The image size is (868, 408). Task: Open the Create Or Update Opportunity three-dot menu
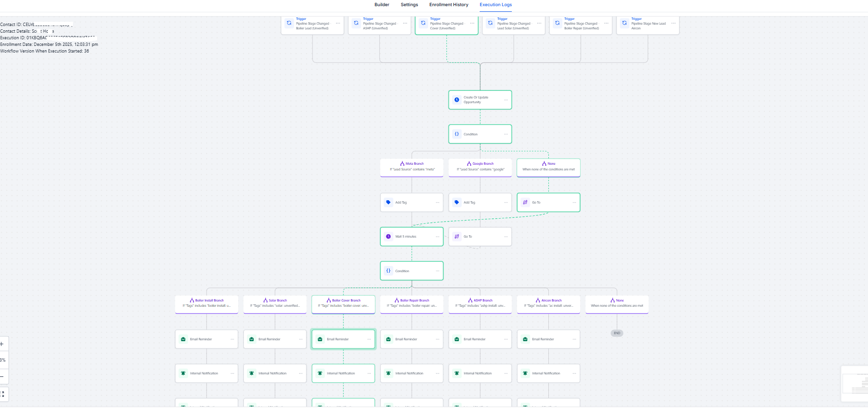click(506, 100)
